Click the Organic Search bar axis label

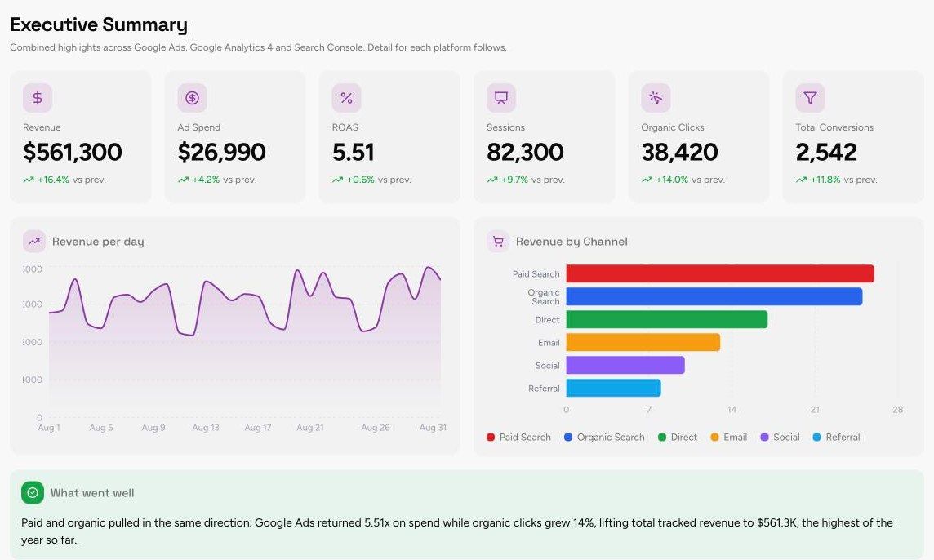tap(543, 296)
